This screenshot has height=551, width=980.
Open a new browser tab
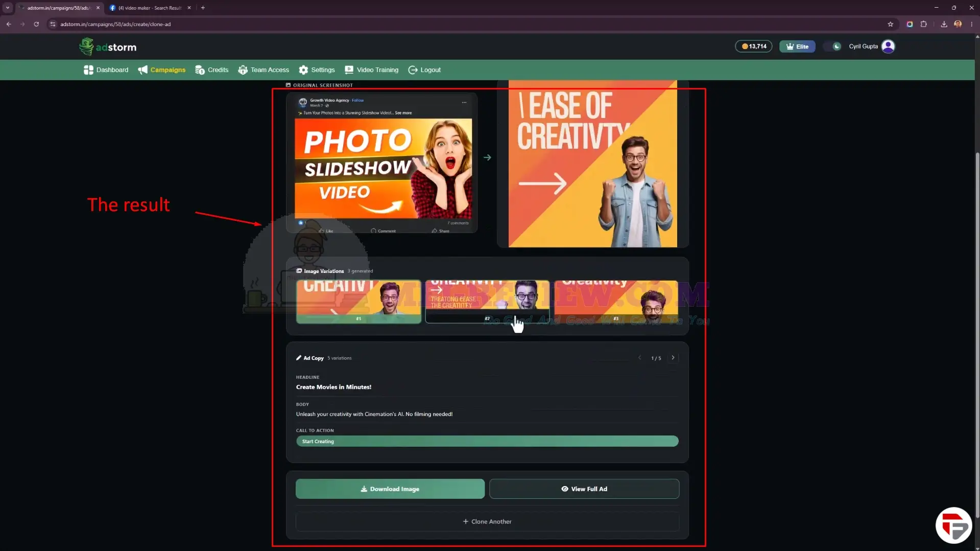coord(203,8)
